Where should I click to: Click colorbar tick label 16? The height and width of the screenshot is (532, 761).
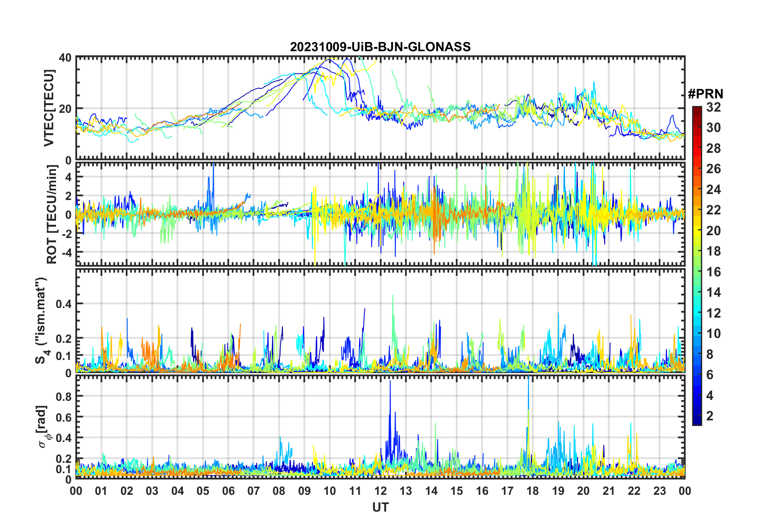(713, 272)
